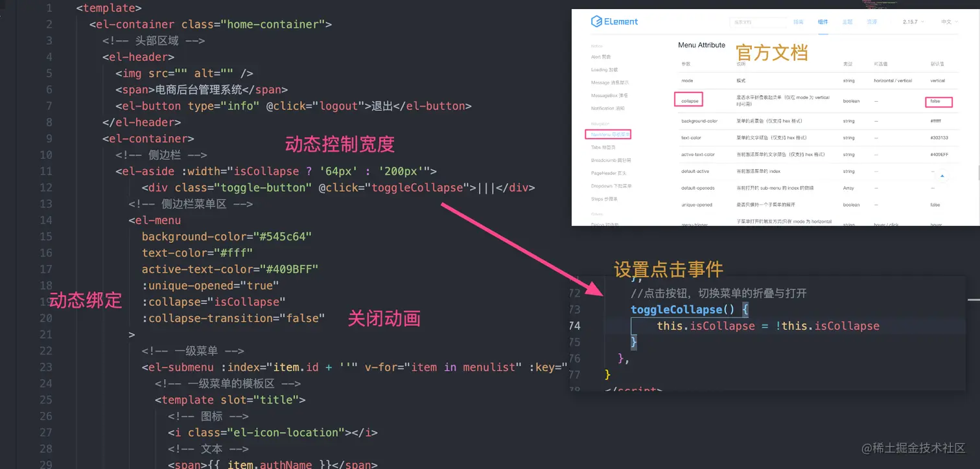Click the 'default-openeds' attribute cell

point(697,188)
